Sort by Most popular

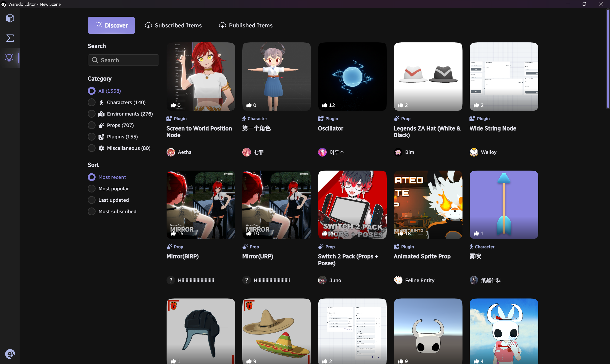(91, 189)
